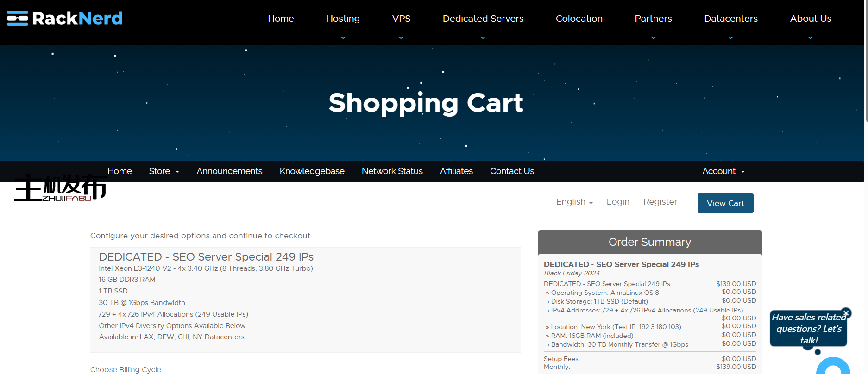Open the Colocation page

(x=579, y=19)
